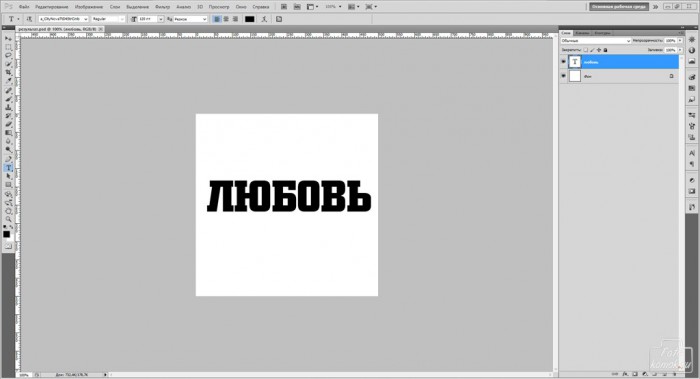The height and width of the screenshot is (379, 700).
Task: Click Create Warped Text icon
Action: (264, 19)
